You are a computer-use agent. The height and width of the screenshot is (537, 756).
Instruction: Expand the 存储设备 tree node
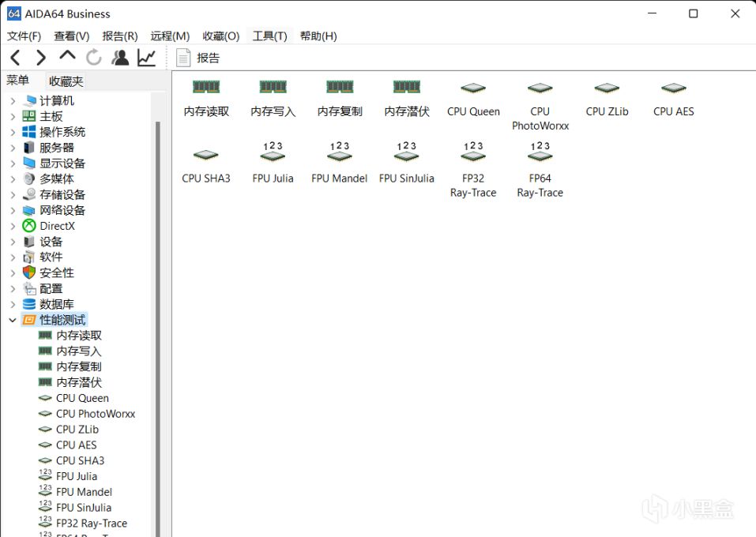(13, 195)
